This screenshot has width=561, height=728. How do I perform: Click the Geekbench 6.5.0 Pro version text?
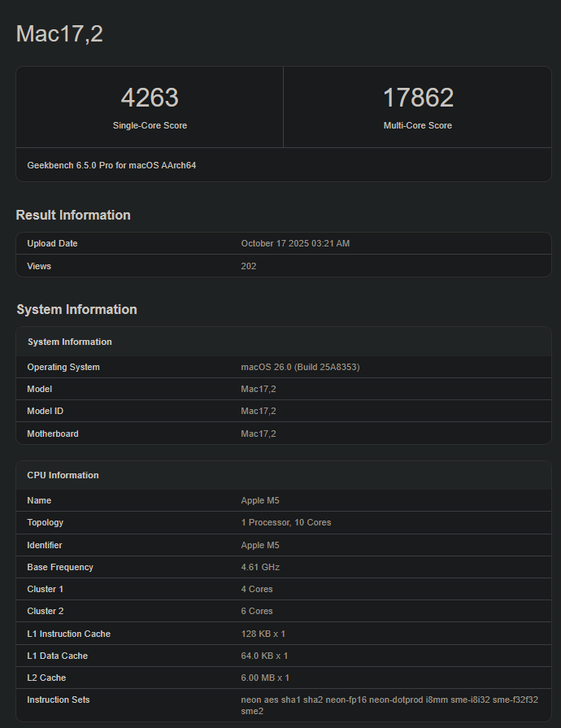point(111,165)
